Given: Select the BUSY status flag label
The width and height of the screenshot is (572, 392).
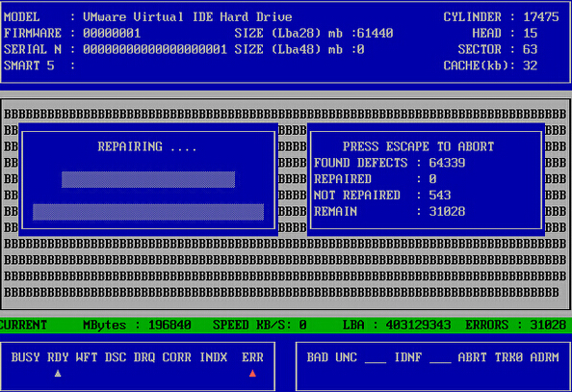Looking at the screenshot, I should click(x=25, y=357).
